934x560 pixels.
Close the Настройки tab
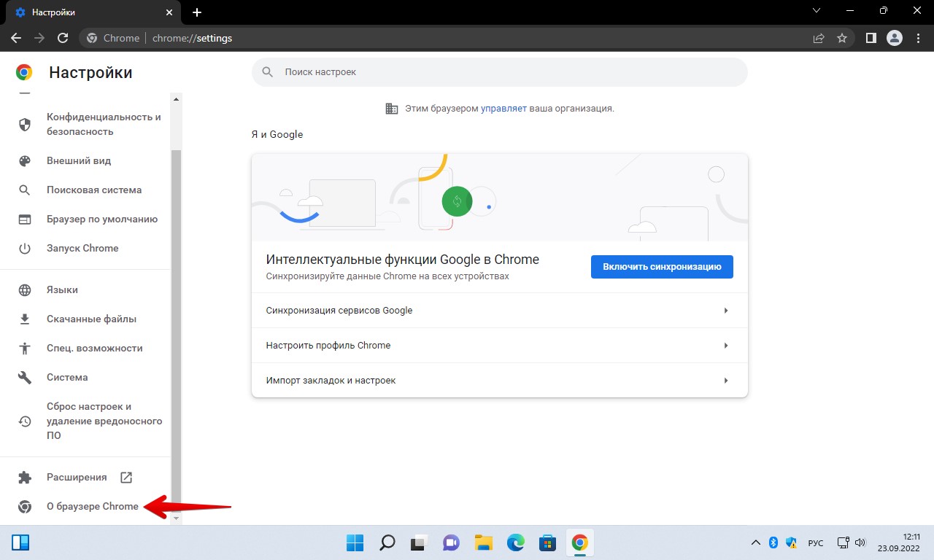click(170, 12)
